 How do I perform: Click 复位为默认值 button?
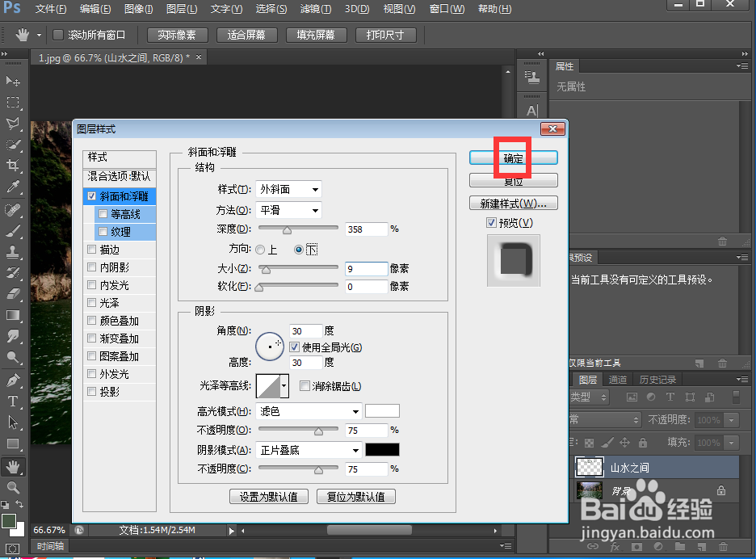(x=356, y=497)
